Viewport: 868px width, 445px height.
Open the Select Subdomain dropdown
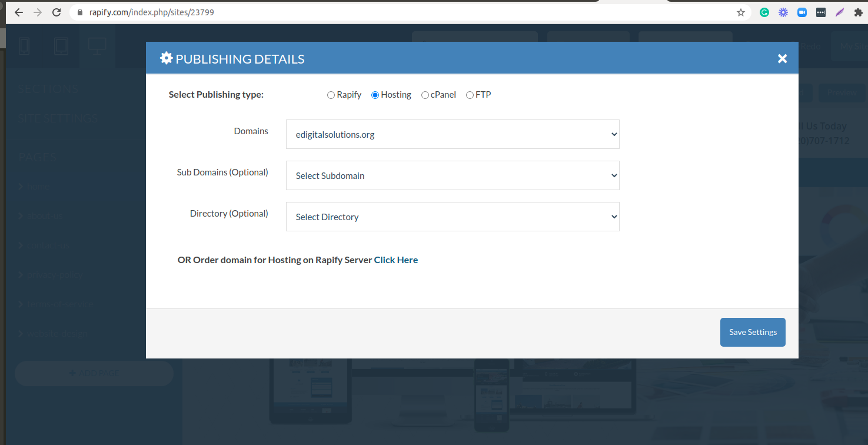453,175
